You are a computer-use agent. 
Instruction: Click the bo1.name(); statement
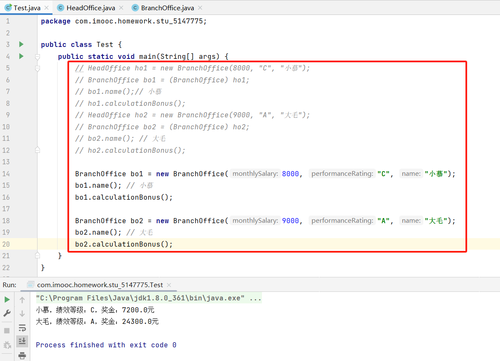(98, 185)
